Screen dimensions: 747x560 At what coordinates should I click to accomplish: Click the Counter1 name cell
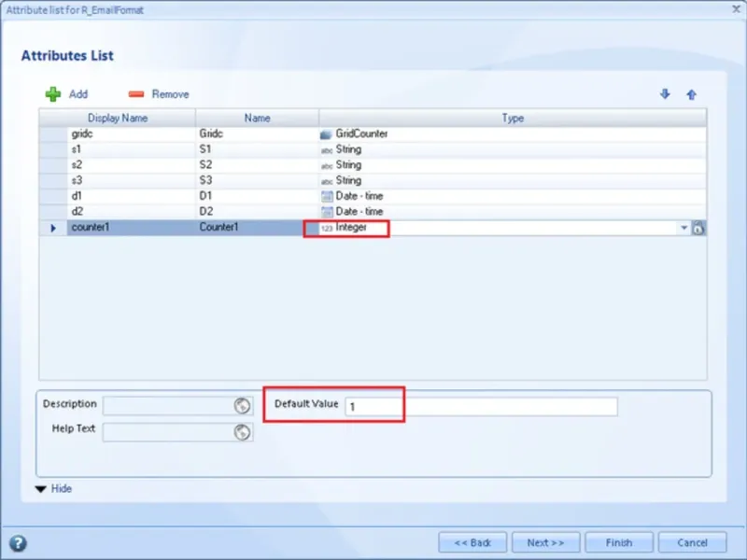258,227
